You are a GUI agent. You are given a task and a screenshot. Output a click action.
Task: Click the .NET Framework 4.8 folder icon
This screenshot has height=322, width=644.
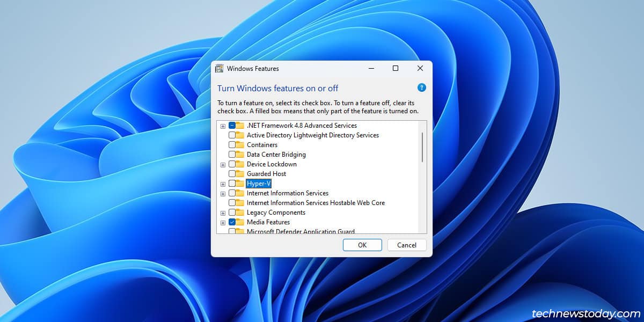[x=240, y=126]
